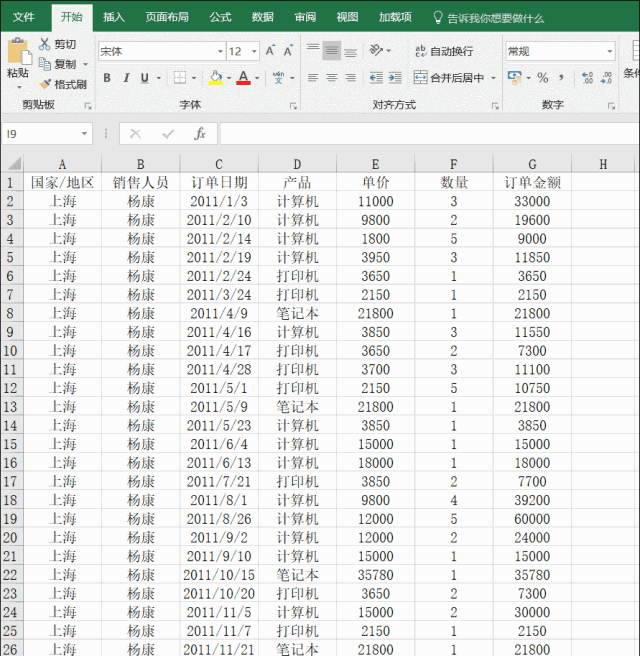Click the text orientation icon
640x656 pixels.
[376, 51]
